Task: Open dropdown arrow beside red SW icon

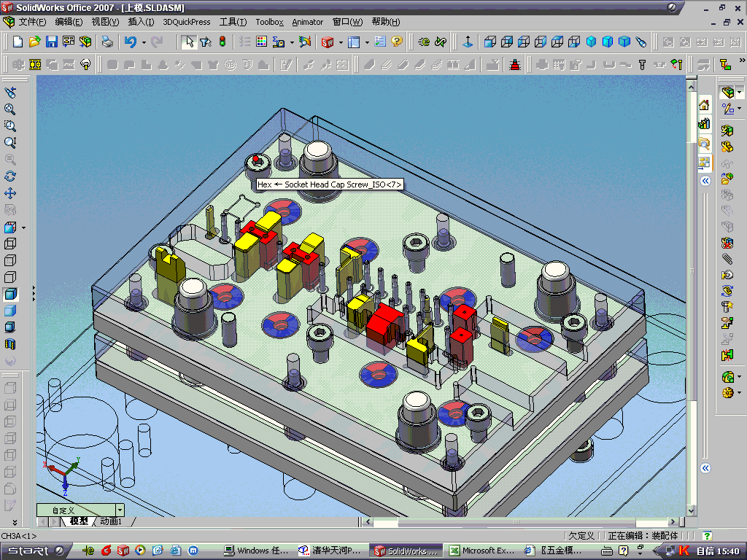Action: click(x=341, y=42)
